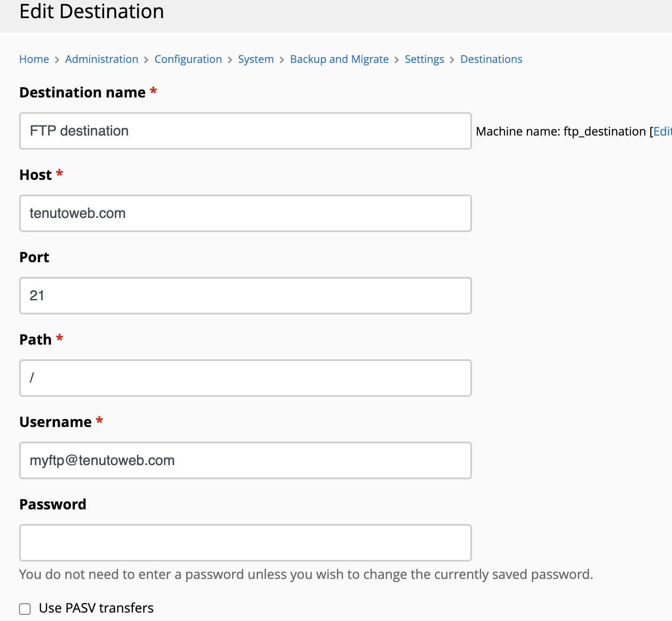
Task: Enable the Use PASV transfers checkbox
Action: [25, 609]
